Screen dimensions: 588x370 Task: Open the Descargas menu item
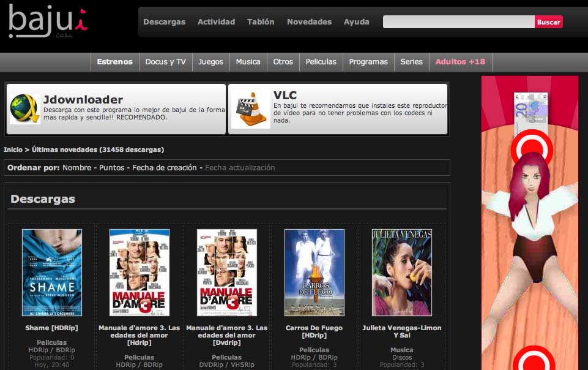tap(164, 22)
